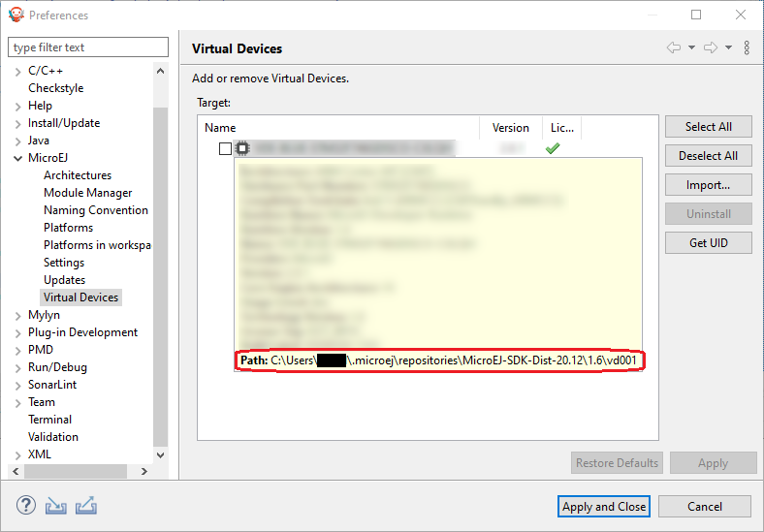Screen dimensions: 764x532
Task: Click the Help question mark icon
Action: (x=26, y=506)
